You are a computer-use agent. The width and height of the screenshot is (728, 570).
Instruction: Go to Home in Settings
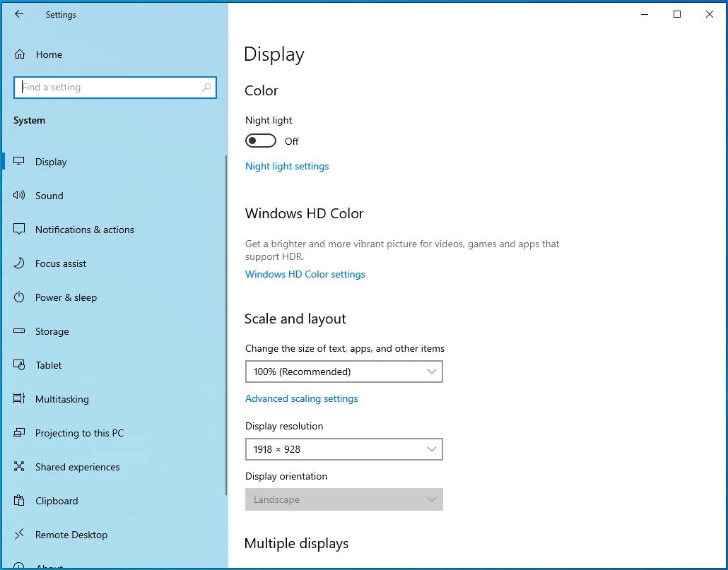click(x=115, y=54)
